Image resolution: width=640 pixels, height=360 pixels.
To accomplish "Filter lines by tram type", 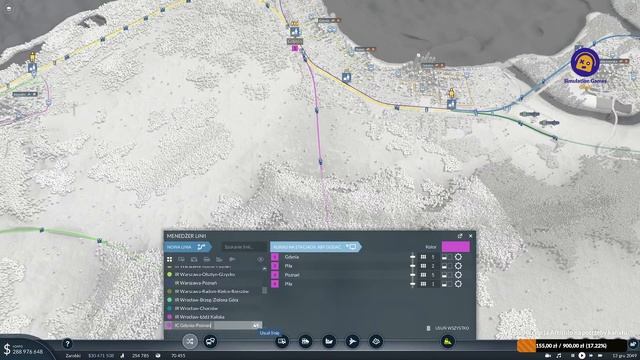I will tap(194, 260).
